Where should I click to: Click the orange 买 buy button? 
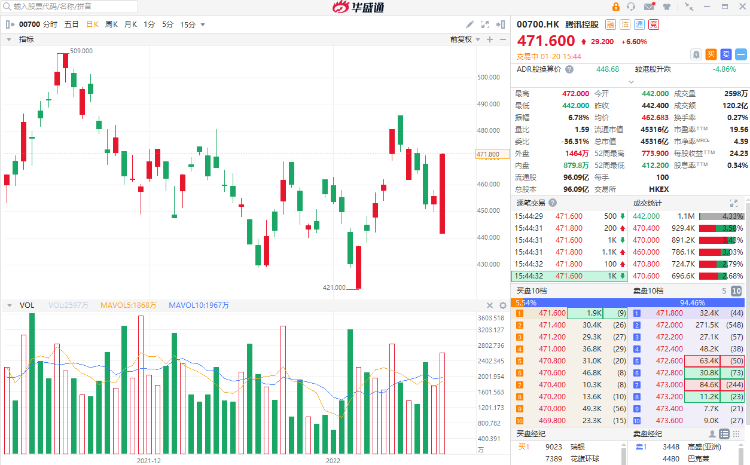711,55
